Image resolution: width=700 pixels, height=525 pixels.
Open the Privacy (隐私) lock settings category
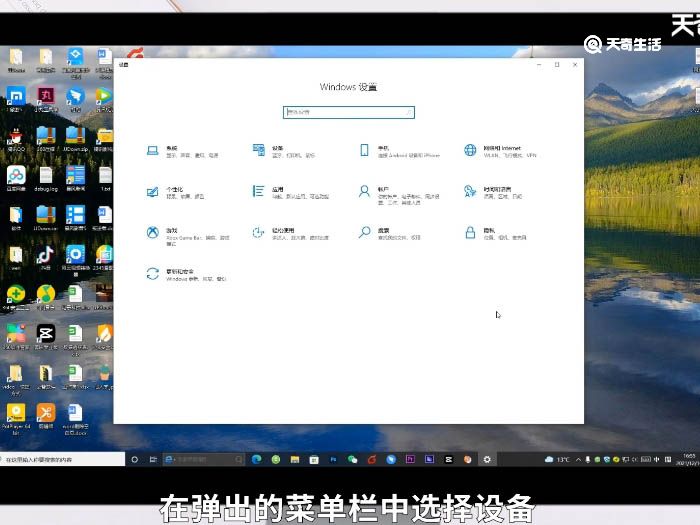[x=488, y=233]
